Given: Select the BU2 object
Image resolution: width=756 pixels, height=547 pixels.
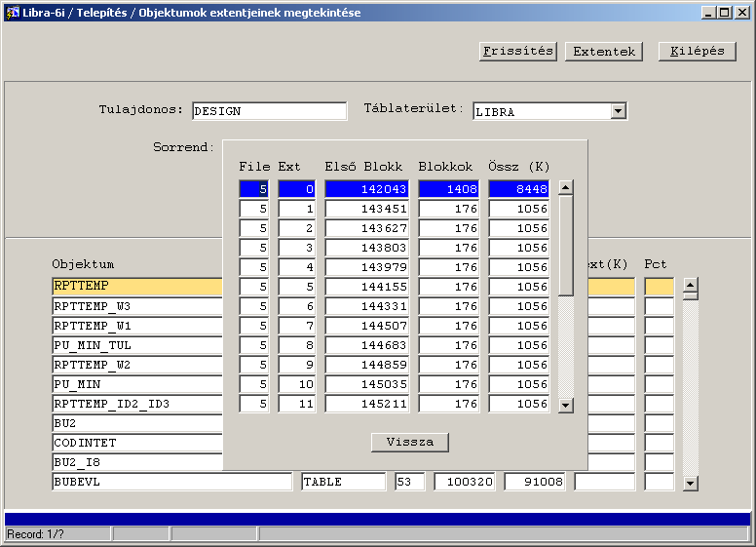Looking at the screenshot, I should click(137, 423).
